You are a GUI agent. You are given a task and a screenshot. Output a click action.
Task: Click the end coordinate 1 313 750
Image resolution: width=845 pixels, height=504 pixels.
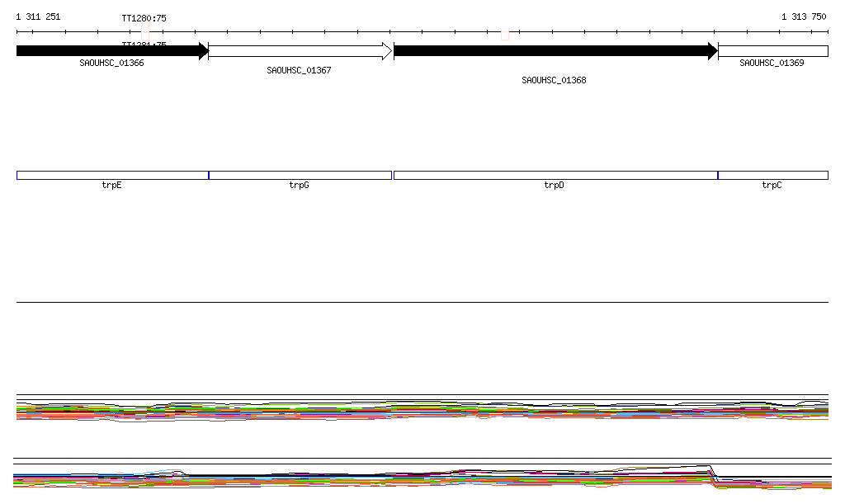tap(803, 16)
